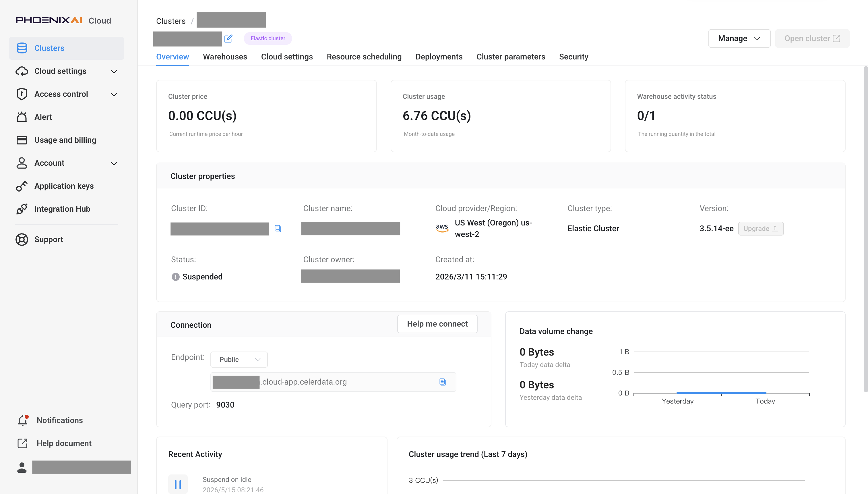The height and width of the screenshot is (494, 868).
Task: Click the Application keys key icon
Action: tap(22, 186)
